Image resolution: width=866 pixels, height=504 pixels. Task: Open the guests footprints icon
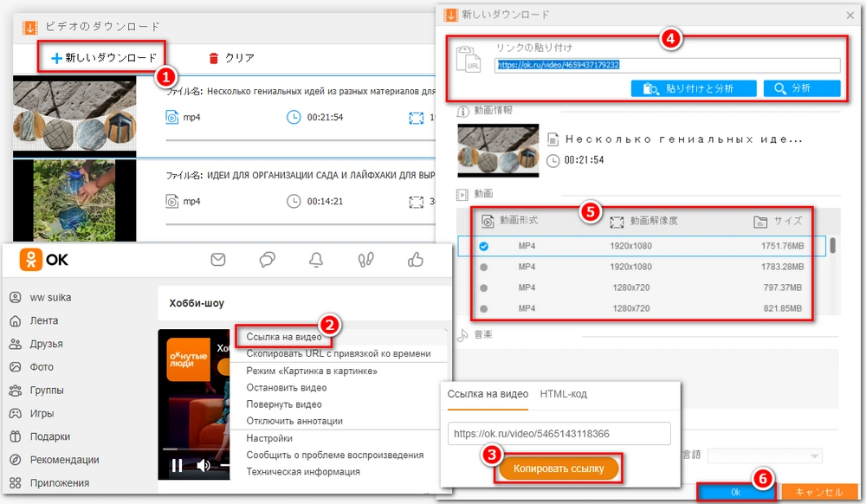[x=366, y=259]
